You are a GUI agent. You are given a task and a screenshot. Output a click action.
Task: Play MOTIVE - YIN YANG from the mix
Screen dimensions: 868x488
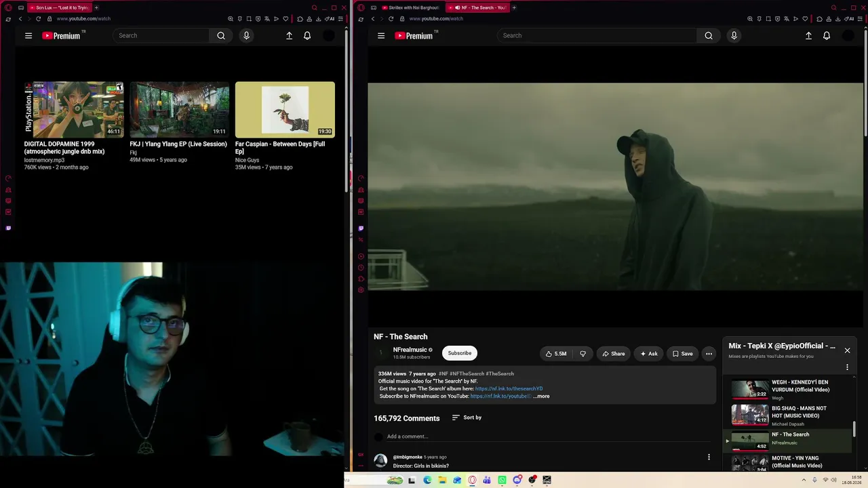[x=788, y=464]
